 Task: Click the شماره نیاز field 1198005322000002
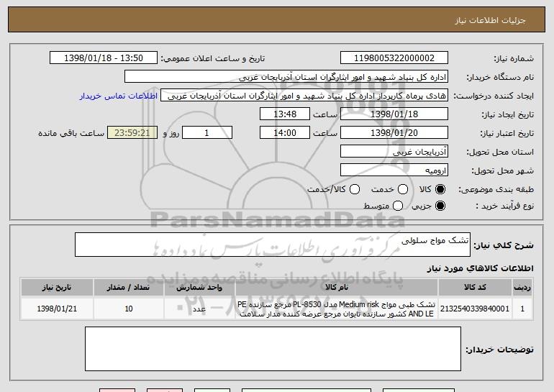pos(394,58)
